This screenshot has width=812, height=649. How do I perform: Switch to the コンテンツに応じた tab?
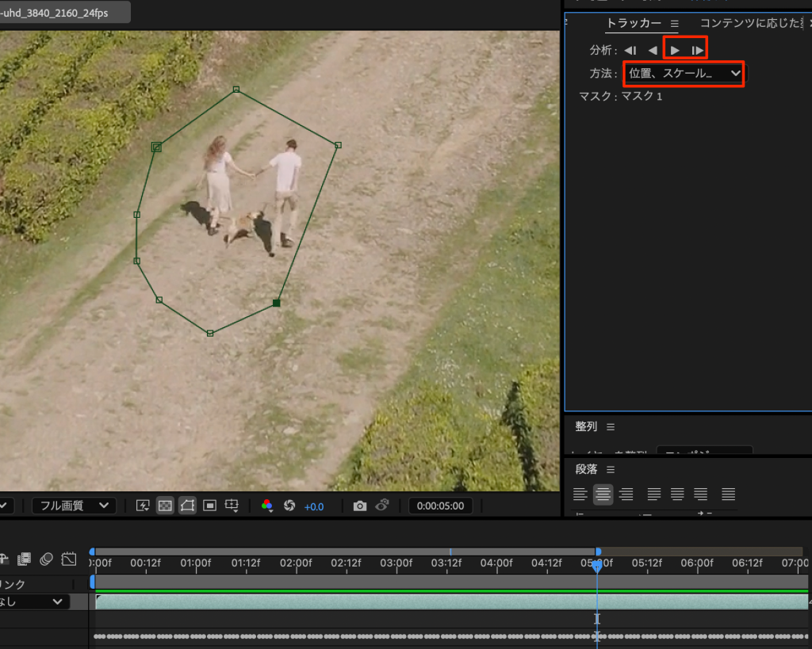point(753,24)
